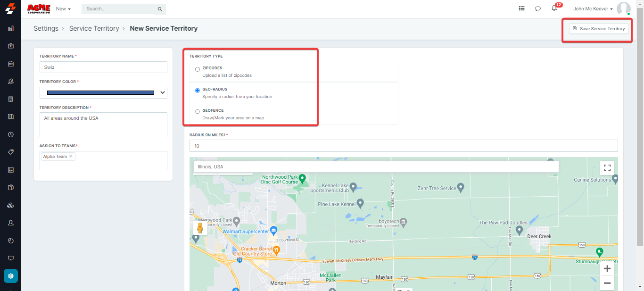Click the settings gear in sidebar
The height and width of the screenshot is (291, 644).
pos(11,276)
